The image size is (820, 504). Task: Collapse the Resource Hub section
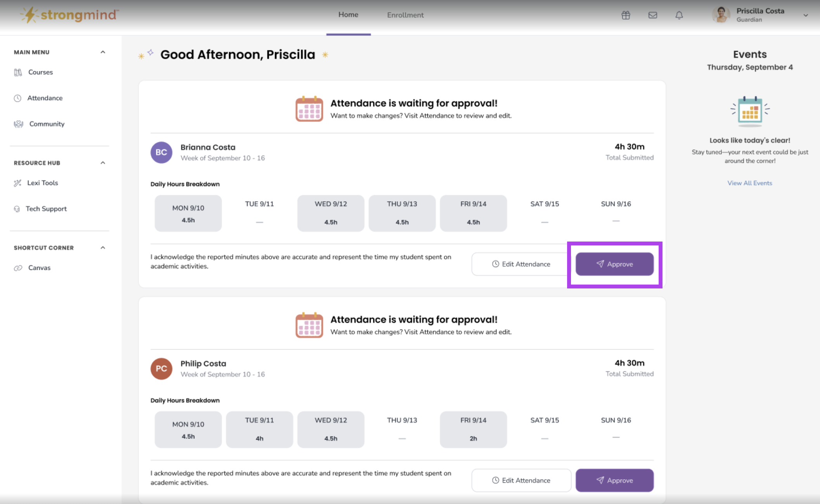click(x=103, y=163)
